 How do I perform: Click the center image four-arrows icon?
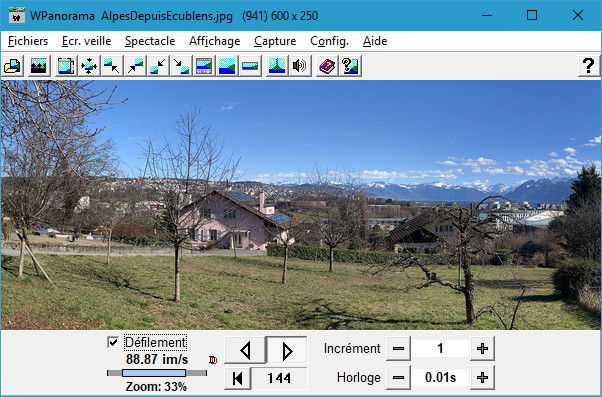pyautogui.click(x=89, y=66)
